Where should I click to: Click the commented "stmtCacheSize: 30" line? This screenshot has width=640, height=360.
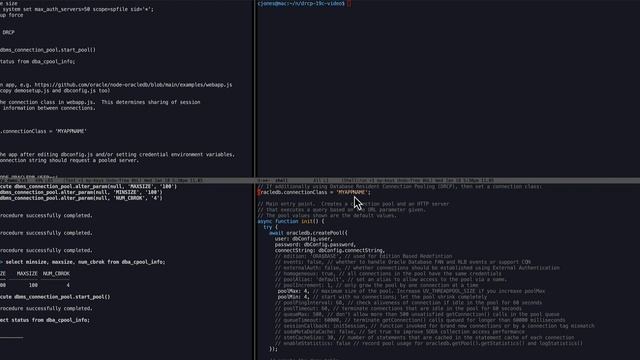(424, 338)
